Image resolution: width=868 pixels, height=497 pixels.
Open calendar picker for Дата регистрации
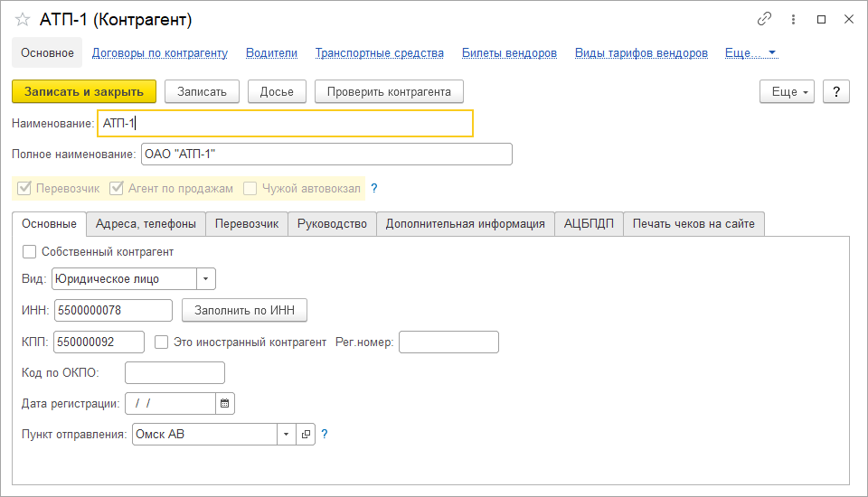point(225,403)
